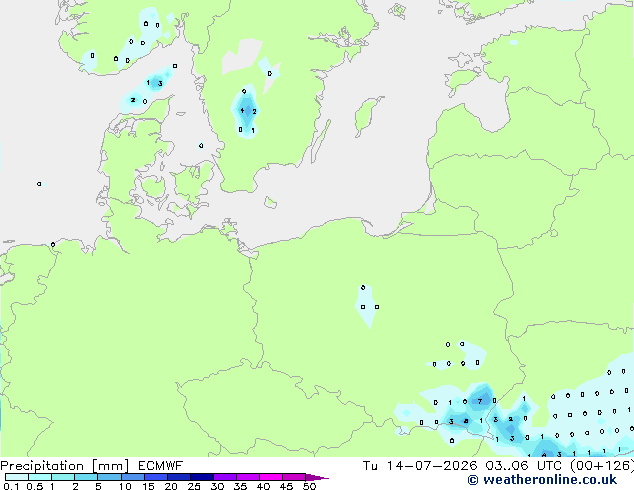Open the weatheronline.co.uk copyright link

(x=542, y=480)
